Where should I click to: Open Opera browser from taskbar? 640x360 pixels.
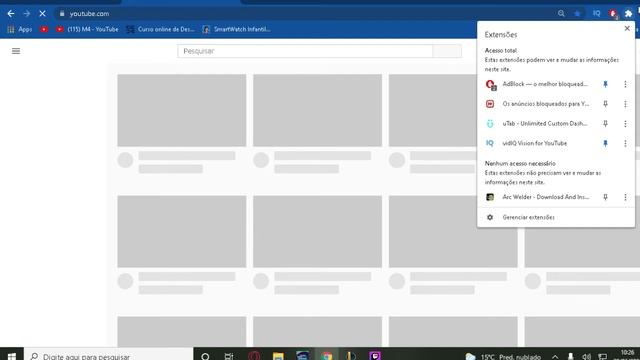tap(254, 356)
